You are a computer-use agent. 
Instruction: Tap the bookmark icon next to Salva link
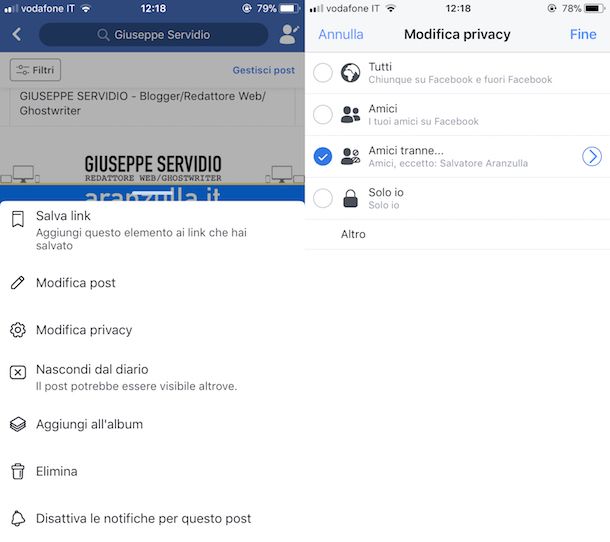[x=18, y=219]
